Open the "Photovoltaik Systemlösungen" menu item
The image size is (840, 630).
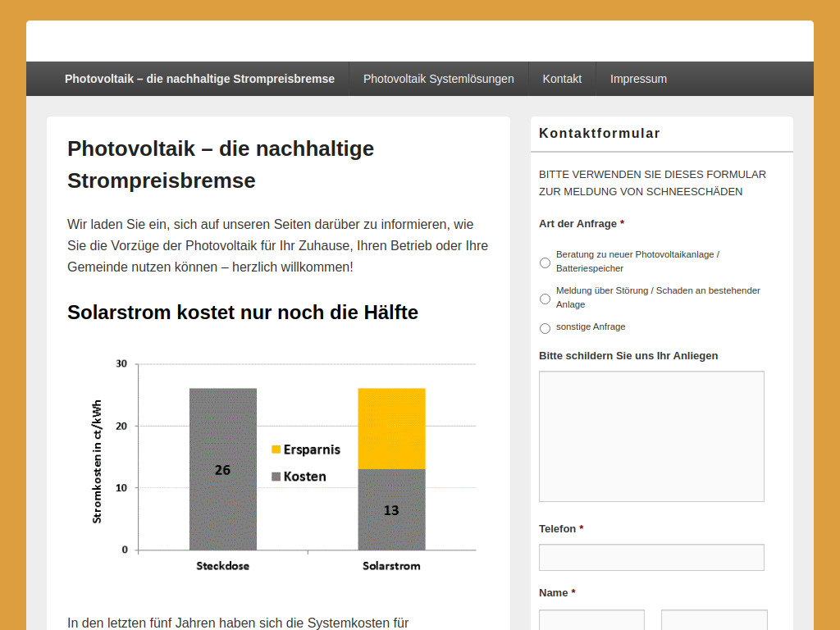point(439,79)
